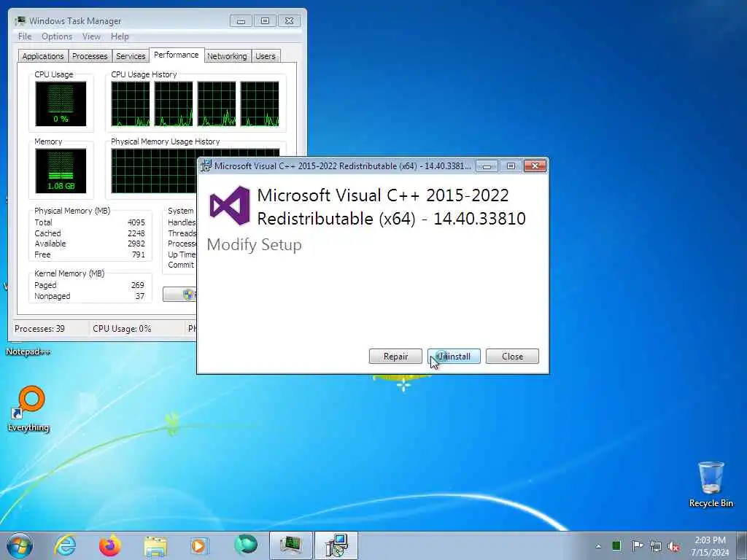Image resolution: width=747 pixels, height=560 pixels.
Task: Click the Total physical memory value 4095
Action: tap(136, 222)
